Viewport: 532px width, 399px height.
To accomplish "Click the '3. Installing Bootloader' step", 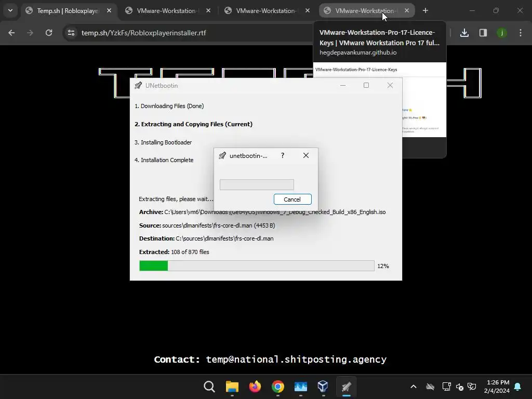I will click(x=163, y=142).
